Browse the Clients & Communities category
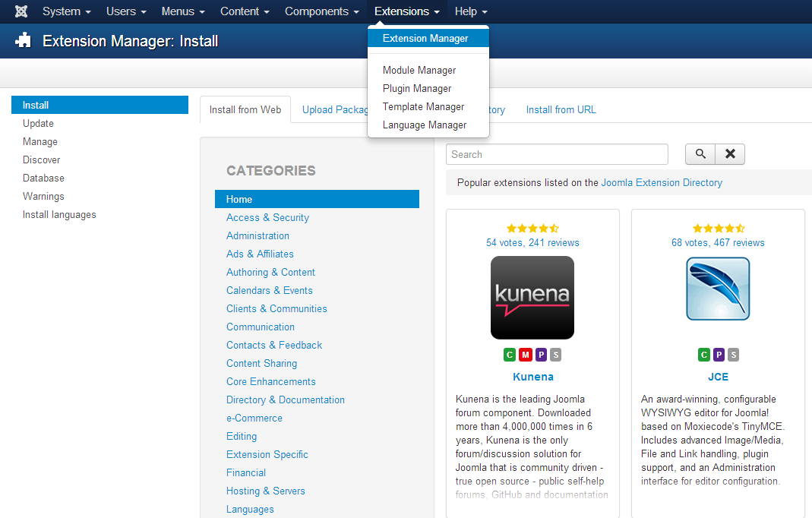812x518 pixels. pos(276,308)
